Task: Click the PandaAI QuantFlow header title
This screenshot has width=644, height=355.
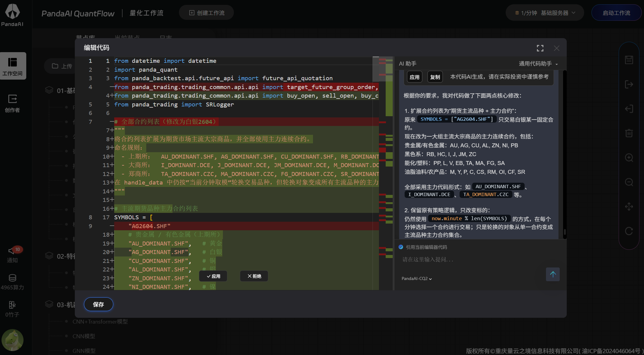Action: 78,13
